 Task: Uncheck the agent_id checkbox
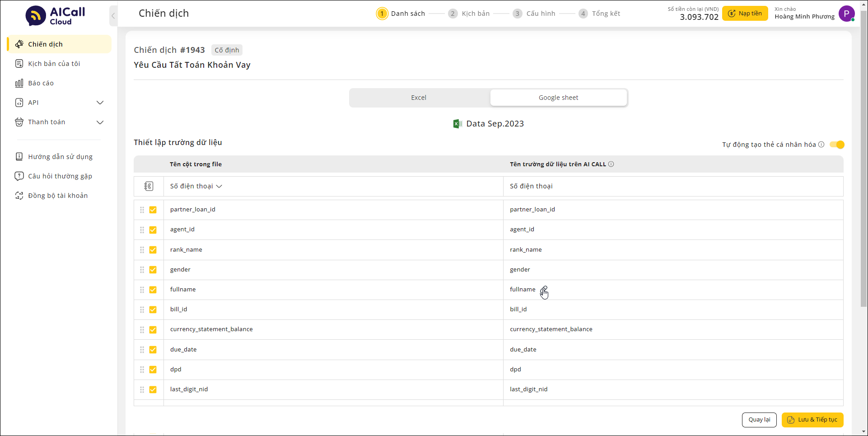(153, 230)
